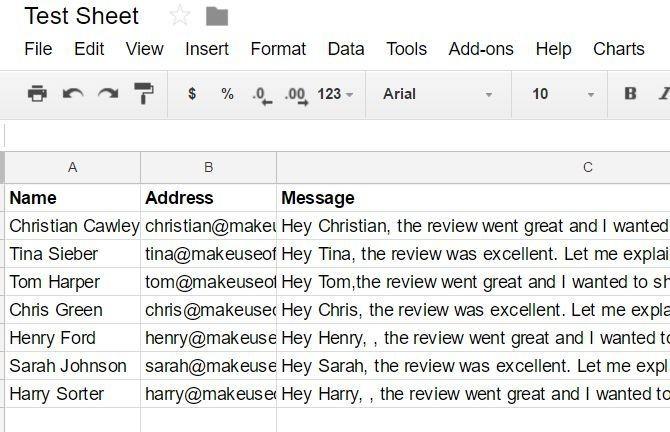Image resolution: width=670 pixels, height=432 pixels.
Task: Expand the Arial font dropdown
Action: (437, 94)
